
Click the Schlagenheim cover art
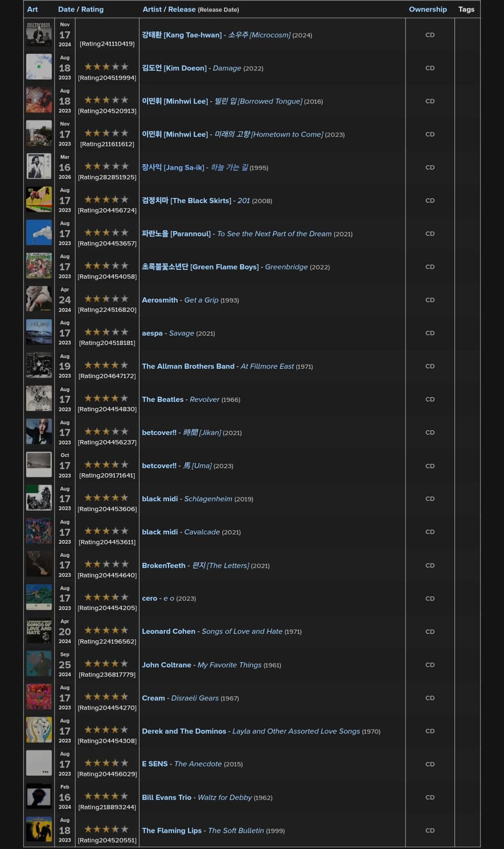pyautogui.click(x=39, y=498)
